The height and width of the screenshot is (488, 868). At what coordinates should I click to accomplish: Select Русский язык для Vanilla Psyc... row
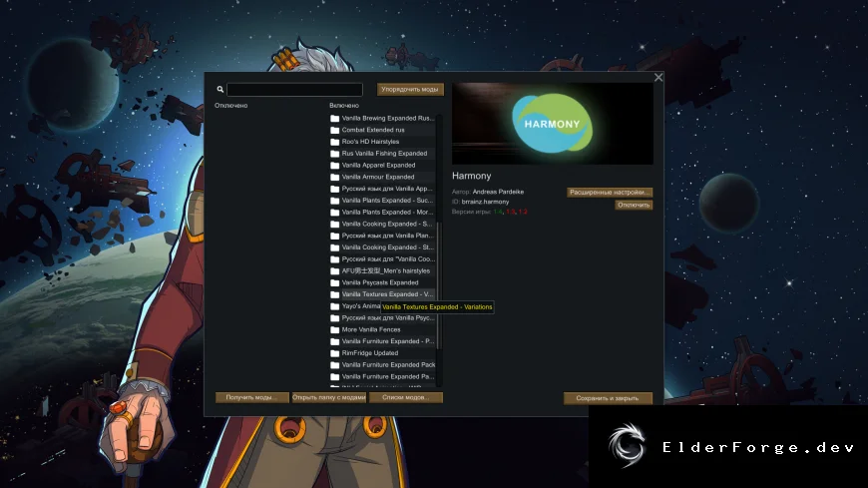(382, 318)
